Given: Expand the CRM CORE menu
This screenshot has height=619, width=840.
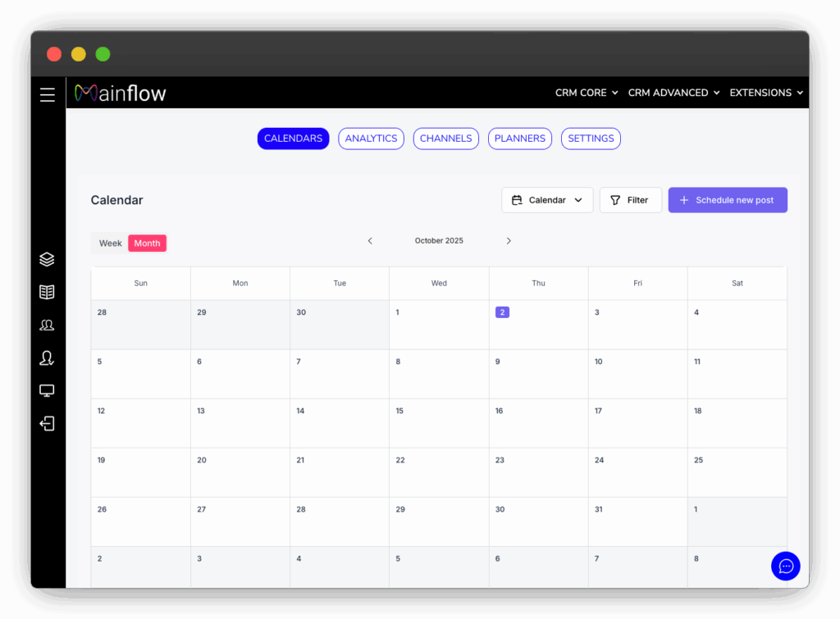Looking at the screenshot, I should (x=586, y=93).
